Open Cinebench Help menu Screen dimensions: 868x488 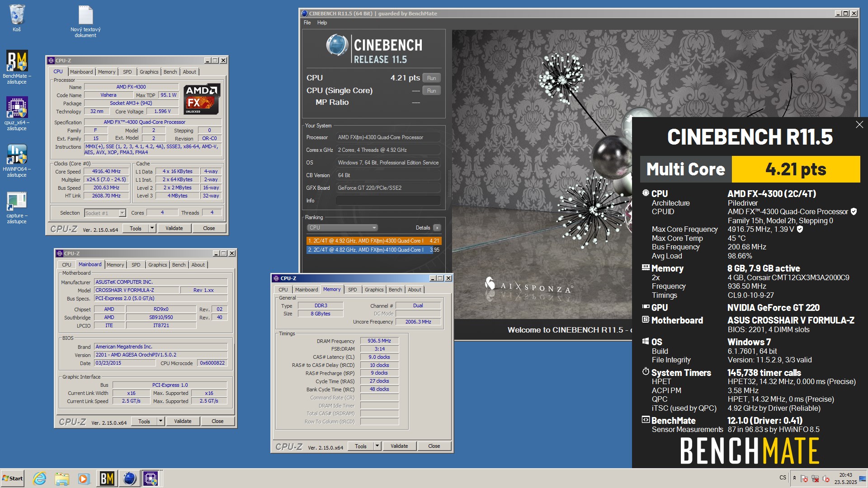click(322, 23)
